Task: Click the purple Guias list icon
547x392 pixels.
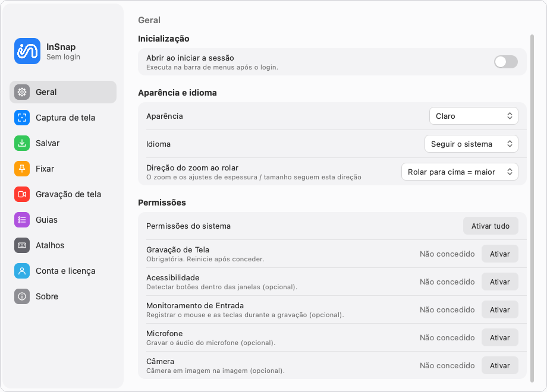Action: pyautogui.click(x=22, y=220)
